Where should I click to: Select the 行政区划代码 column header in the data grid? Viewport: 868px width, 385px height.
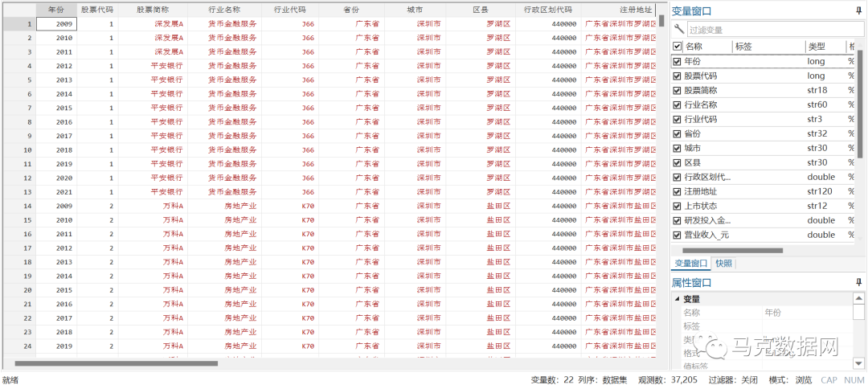pyautogui.click(x=548, y=10)
